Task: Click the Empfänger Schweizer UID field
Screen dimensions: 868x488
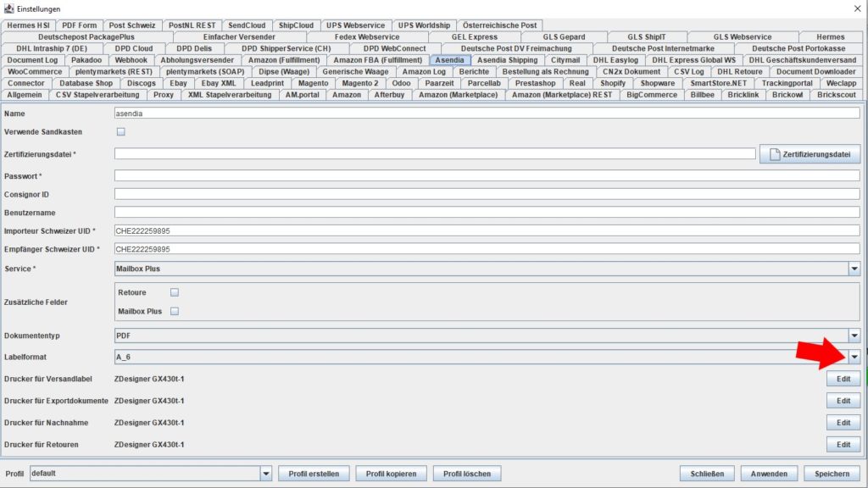Action: pos(487,249)
